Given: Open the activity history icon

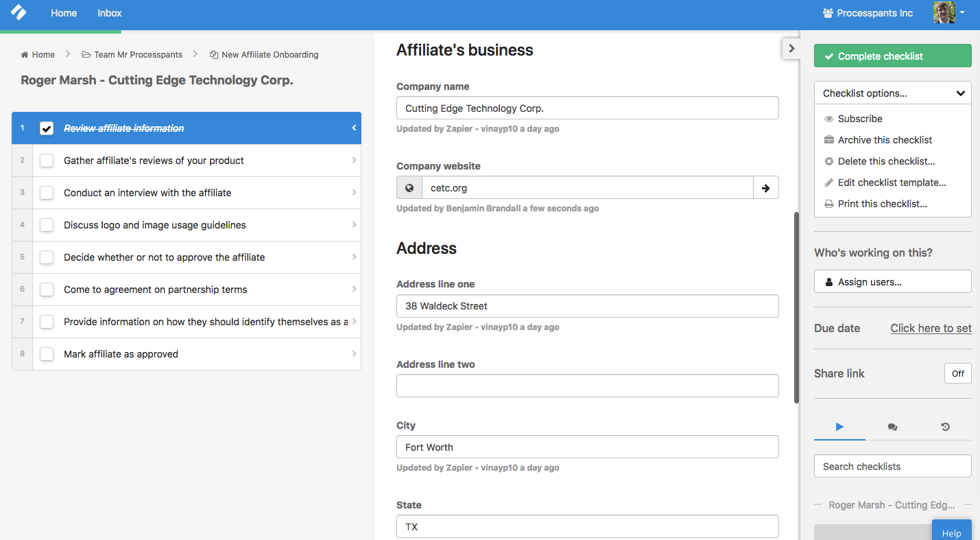Looking at the screenshot, I should (x=945, y=427).
